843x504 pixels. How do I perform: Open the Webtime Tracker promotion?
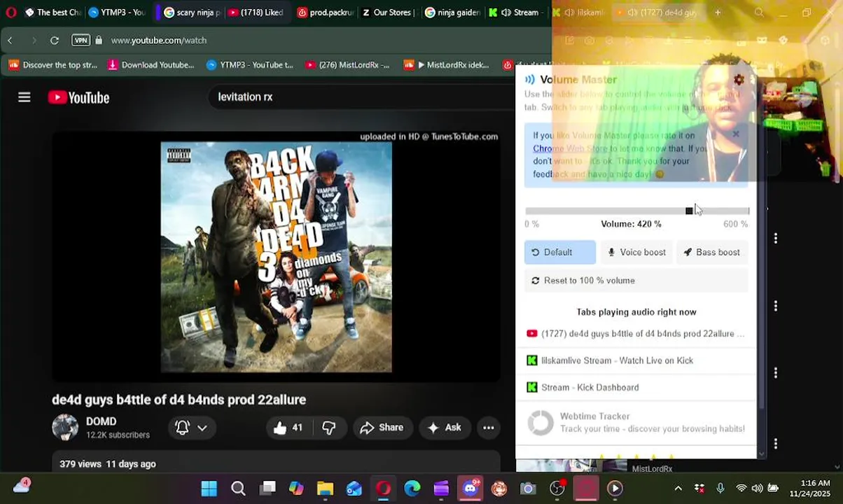click(x=636, y=423)
